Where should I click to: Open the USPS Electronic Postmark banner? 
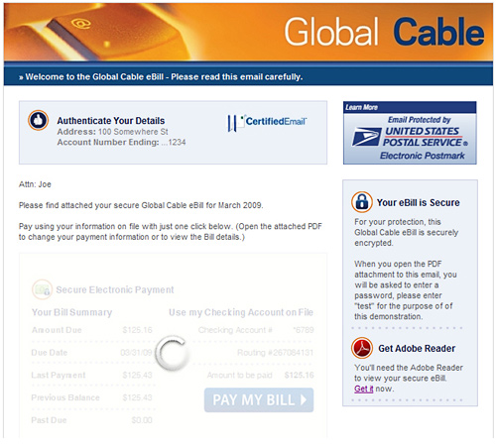pyautogui.click(x=410, y=133)
